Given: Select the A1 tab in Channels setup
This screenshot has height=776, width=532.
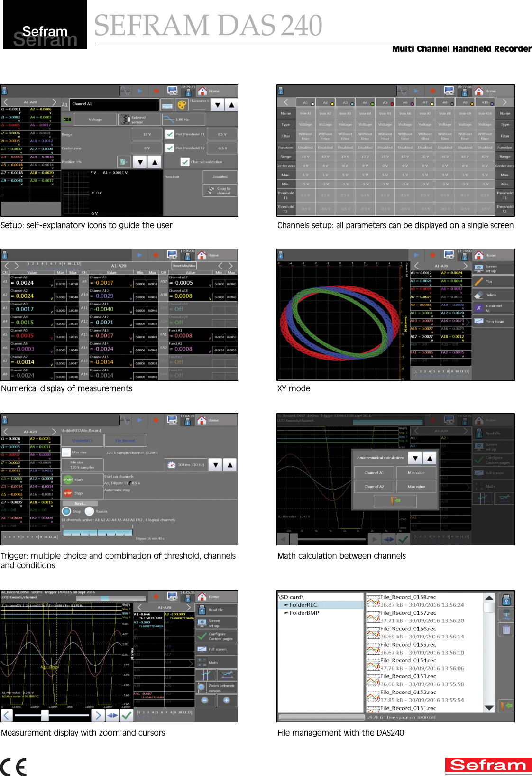Looking at the screenshot, I should (x=306, y=102).
